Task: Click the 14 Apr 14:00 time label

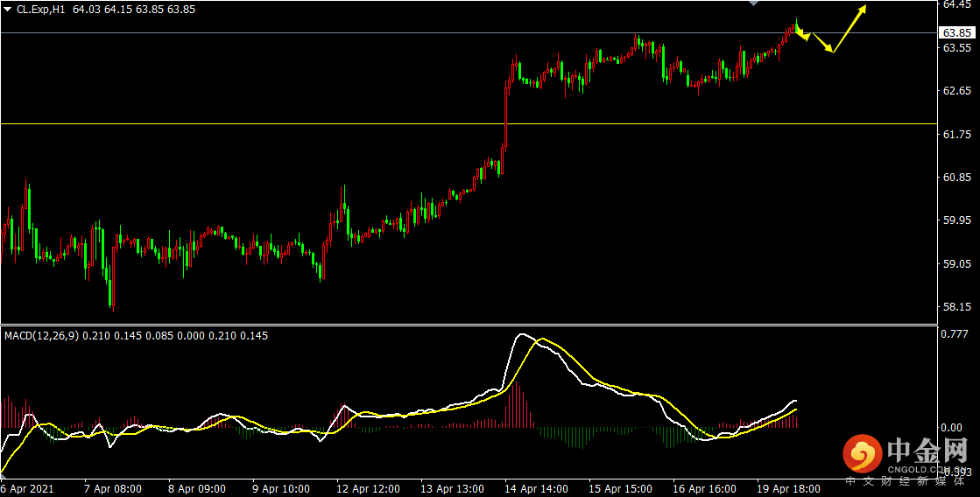Action: 538,488
